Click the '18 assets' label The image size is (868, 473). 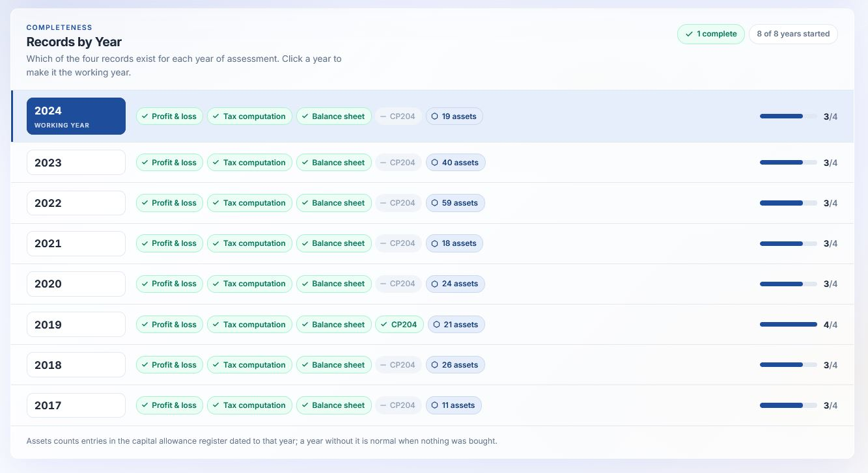[459, 243]
